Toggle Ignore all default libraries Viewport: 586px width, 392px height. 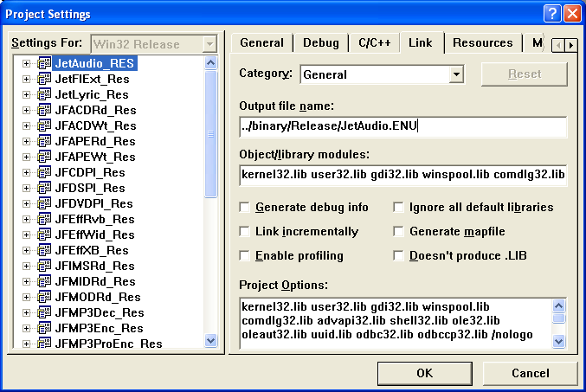coord(398,207)
